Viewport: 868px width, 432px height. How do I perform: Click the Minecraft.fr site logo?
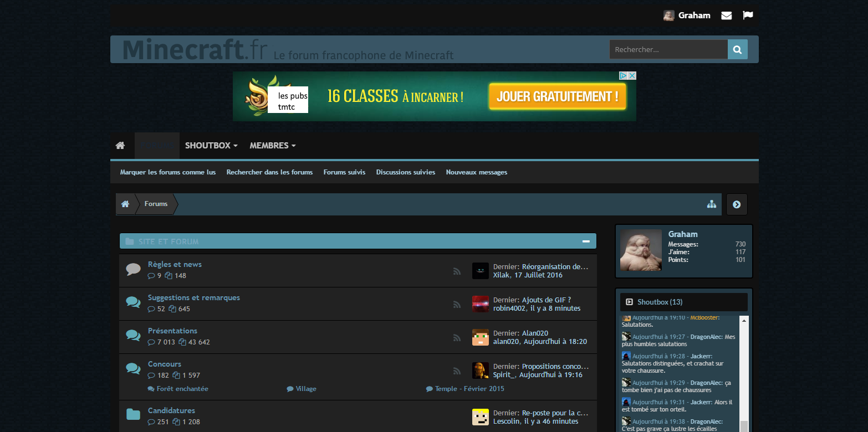[x=195, y=49]
